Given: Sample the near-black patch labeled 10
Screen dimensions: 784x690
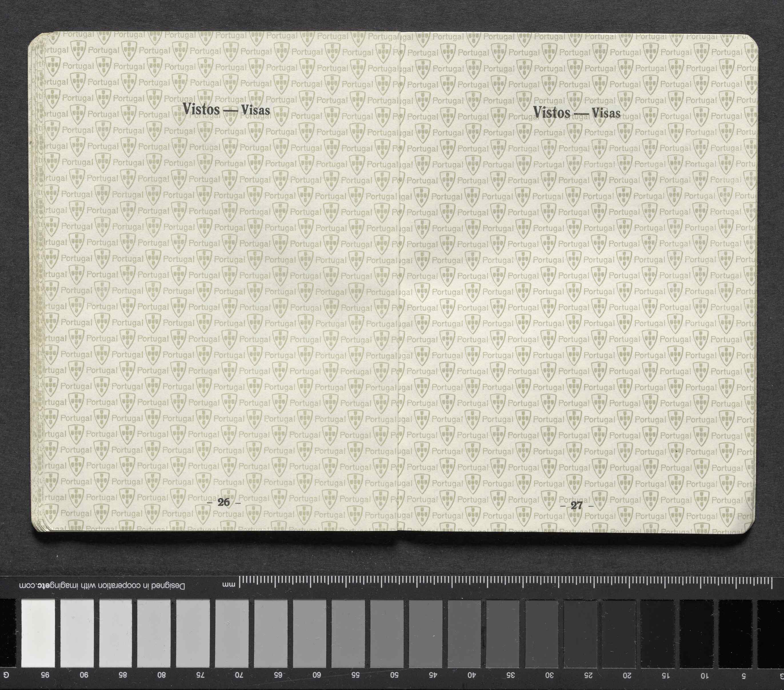Looking at the screenshot, I should [x=697, y=634].
